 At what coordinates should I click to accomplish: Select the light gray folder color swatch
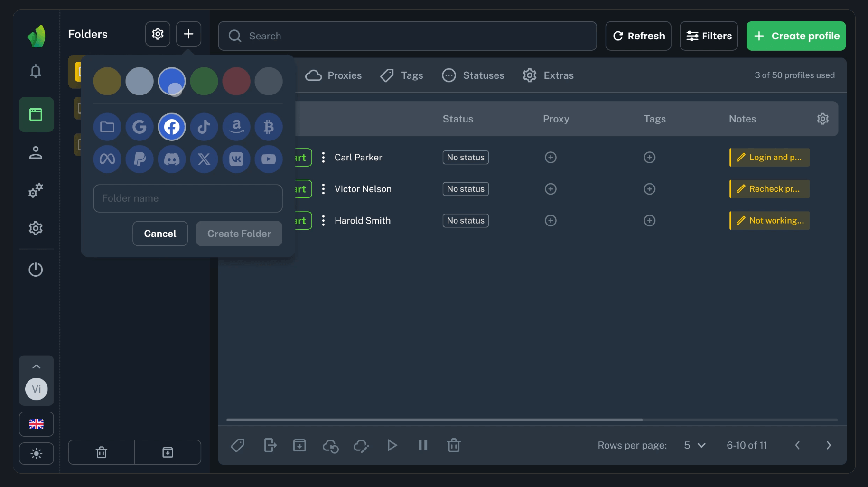tap(140, 81)
